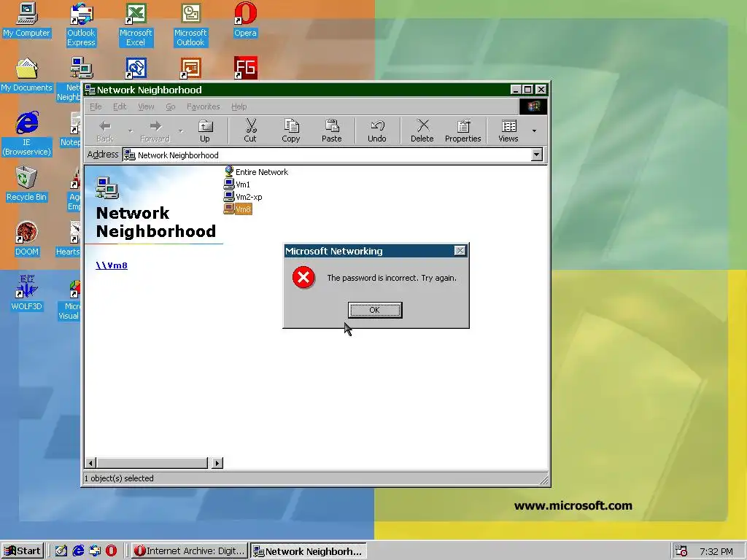Expand the Views dropdown arrow
Screen dimensions: 747x560
click(534, 131)
